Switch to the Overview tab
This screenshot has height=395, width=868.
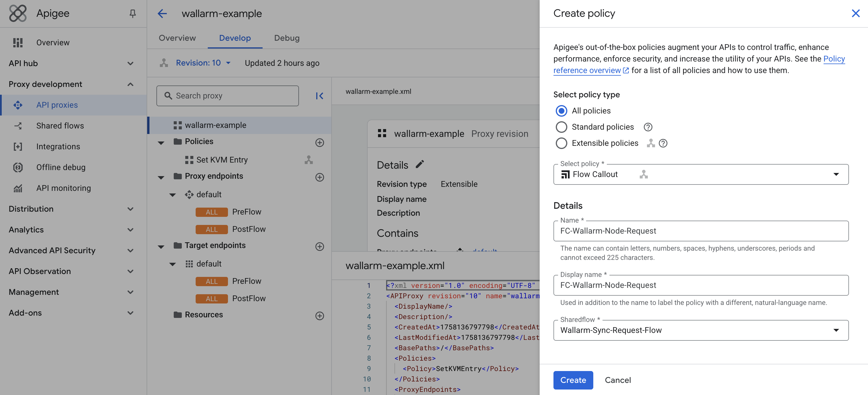[x=177, y=38]
